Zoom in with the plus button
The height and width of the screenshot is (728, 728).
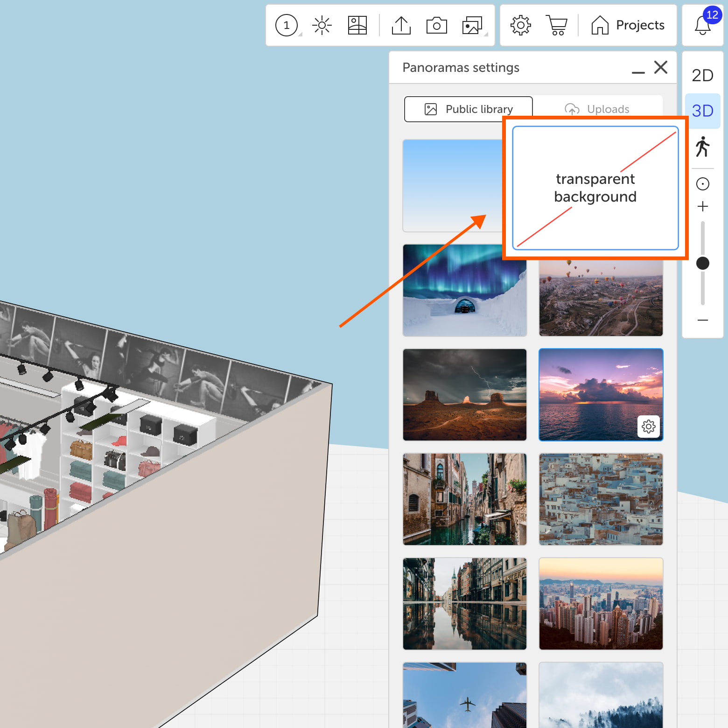click(702, 206)
